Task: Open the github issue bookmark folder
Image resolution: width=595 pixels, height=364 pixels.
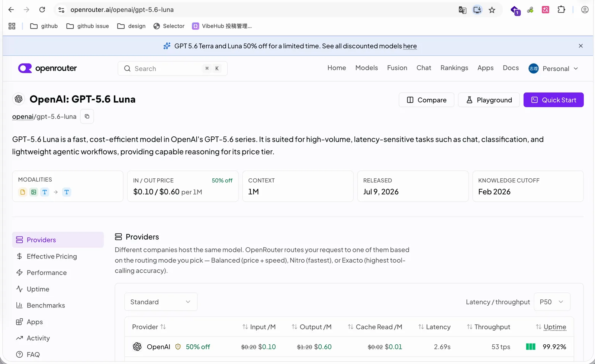Action: [x=88, y=26]
